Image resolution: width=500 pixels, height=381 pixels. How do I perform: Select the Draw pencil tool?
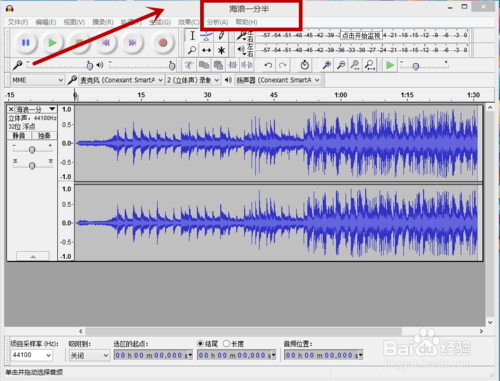221,36
